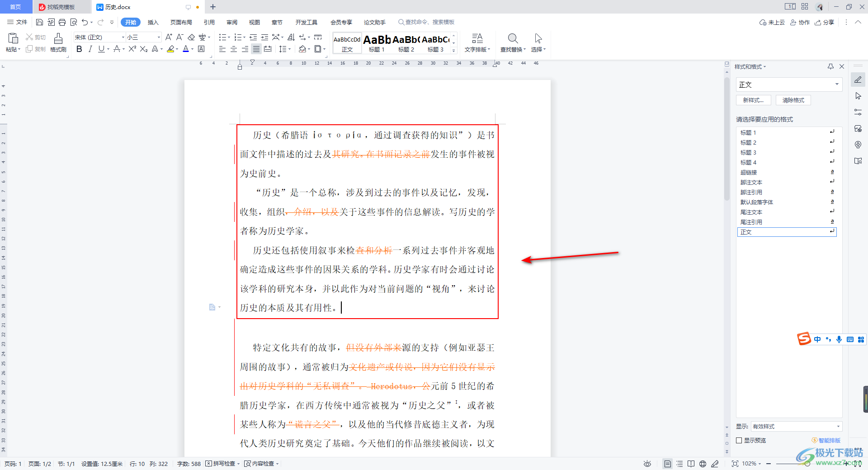868x470 pixels.
Task: Pin the Styles and Formatting pane
Action: tap(830, 66)
